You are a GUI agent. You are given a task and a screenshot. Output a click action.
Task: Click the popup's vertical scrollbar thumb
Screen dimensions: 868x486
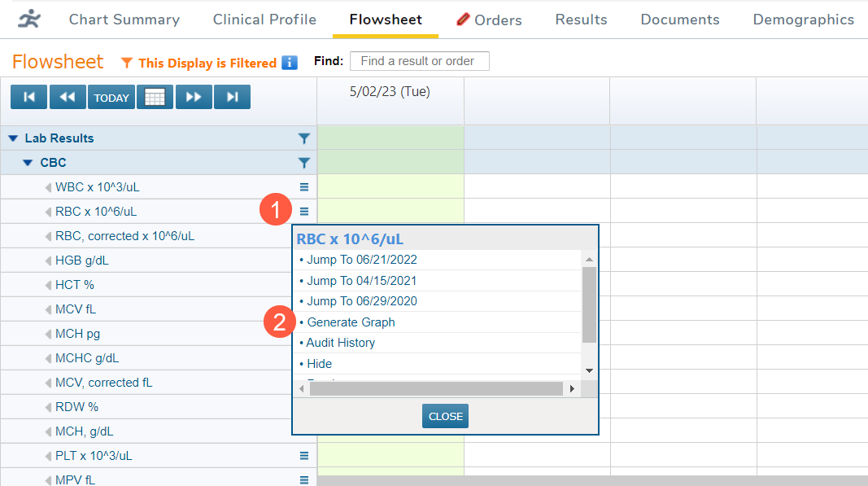(x=589, y=304)
